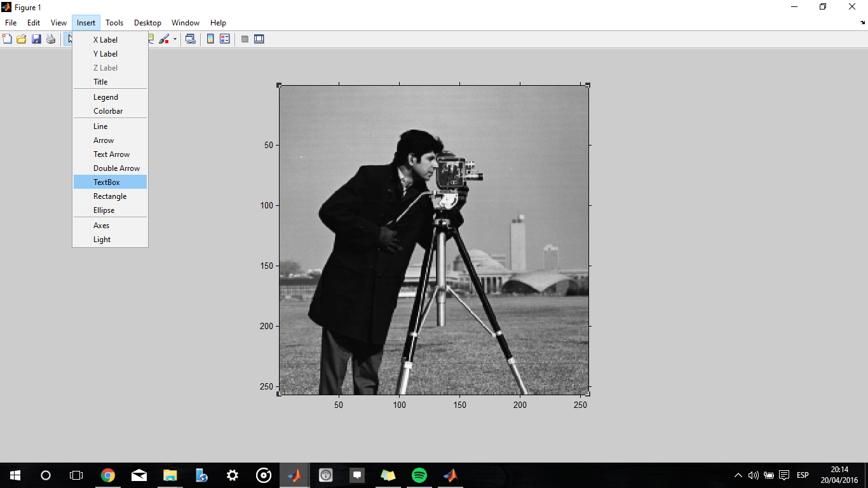The height and width of the screenshot is (488, 868).
Task: Print the figure using the printer icon
Action: click(51, 39)
